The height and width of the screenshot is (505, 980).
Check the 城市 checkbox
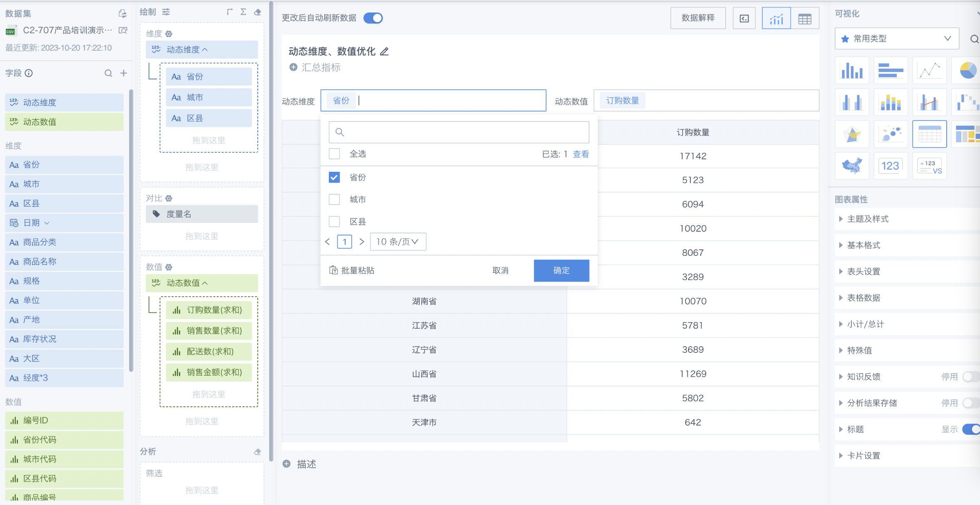point(334,199)
